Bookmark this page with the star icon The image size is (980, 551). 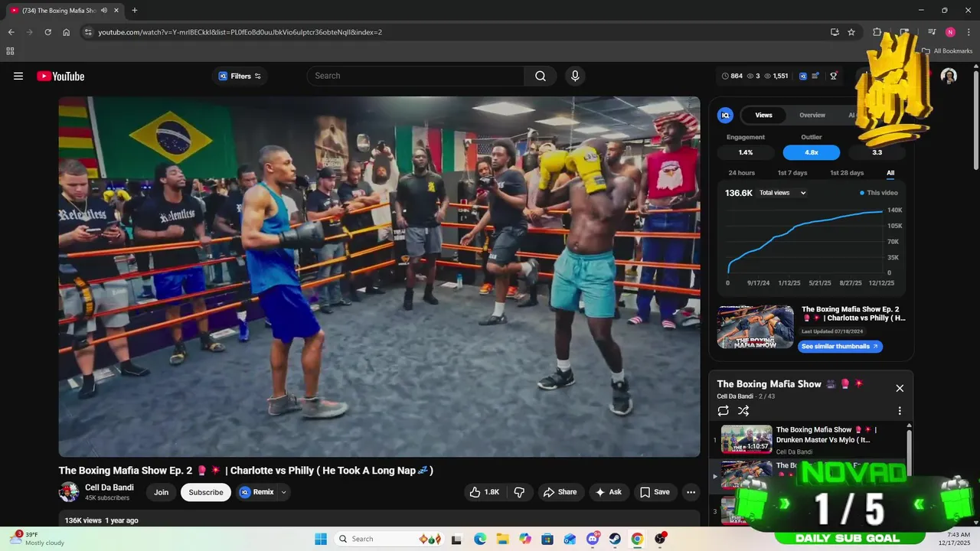(x=851, y=32)
